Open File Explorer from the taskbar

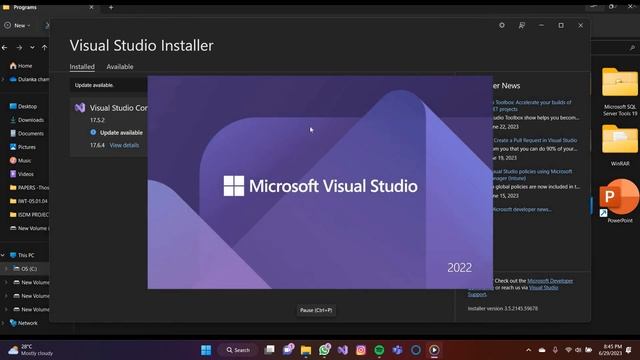(306, 350)
